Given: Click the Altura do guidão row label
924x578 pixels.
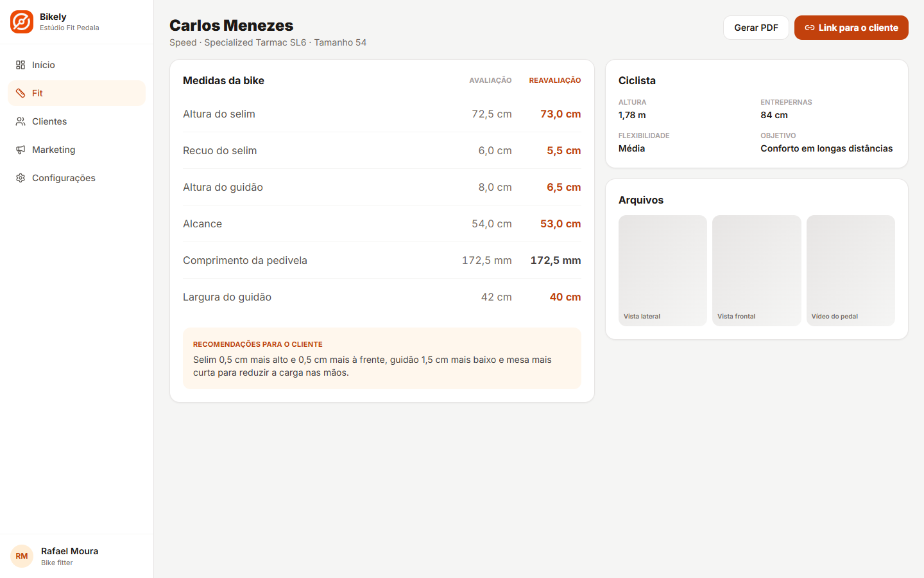Looking at the screenshot, I should (x=223, y=187).
